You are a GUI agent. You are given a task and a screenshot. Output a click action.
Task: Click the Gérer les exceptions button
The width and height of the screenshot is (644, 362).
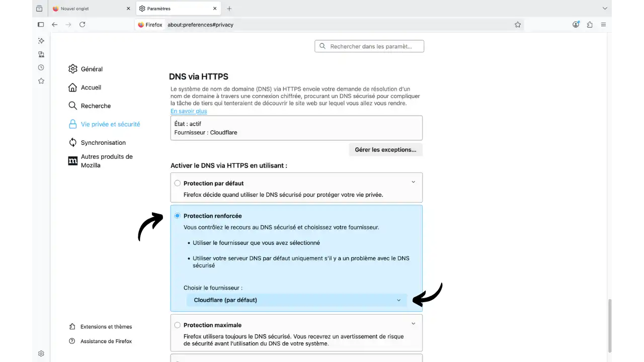click(385, 149)
